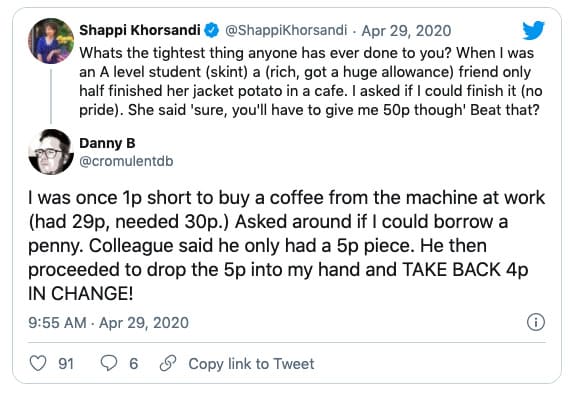Click the @ShappiKhorsandi handle
575x394 pixels.
286,30
